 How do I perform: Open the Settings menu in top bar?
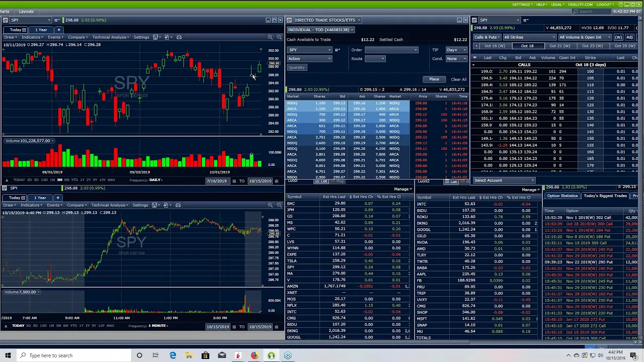[523, 5]
